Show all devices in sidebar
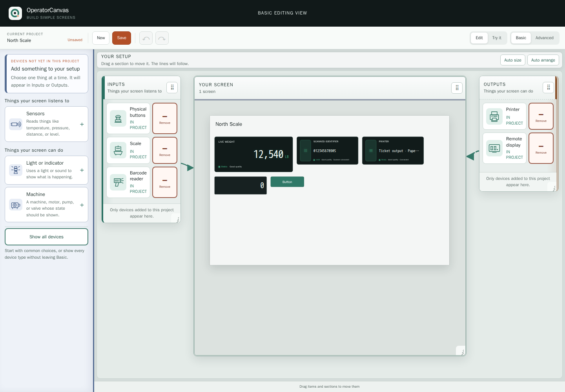 pos(46,237)
